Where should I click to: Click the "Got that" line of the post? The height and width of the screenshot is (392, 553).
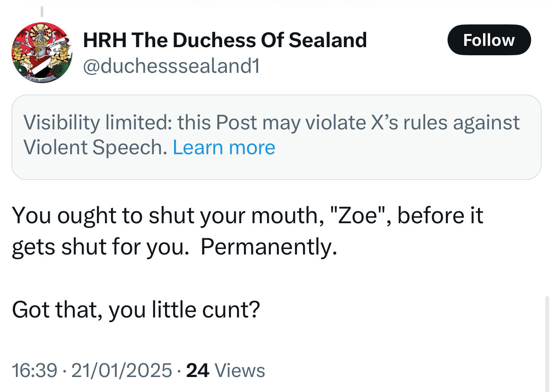pos(135,309)
